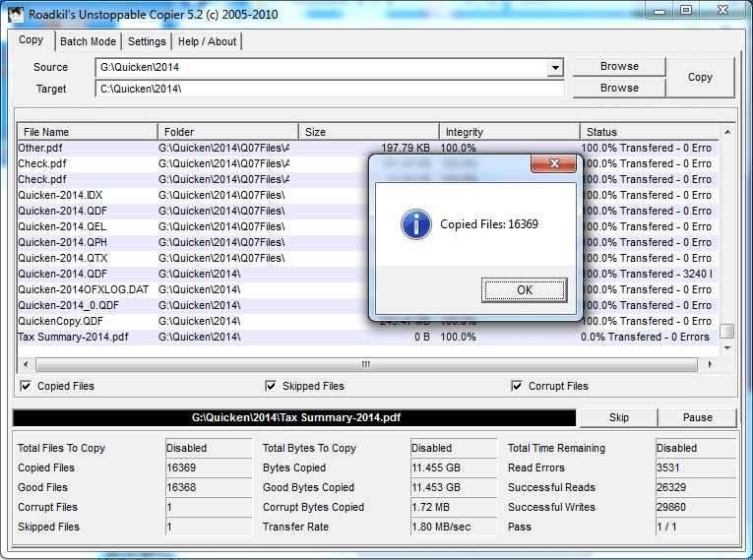
Task: Select the Tax Summary-2014.pdf file row
Action: [x=368, y=338]
